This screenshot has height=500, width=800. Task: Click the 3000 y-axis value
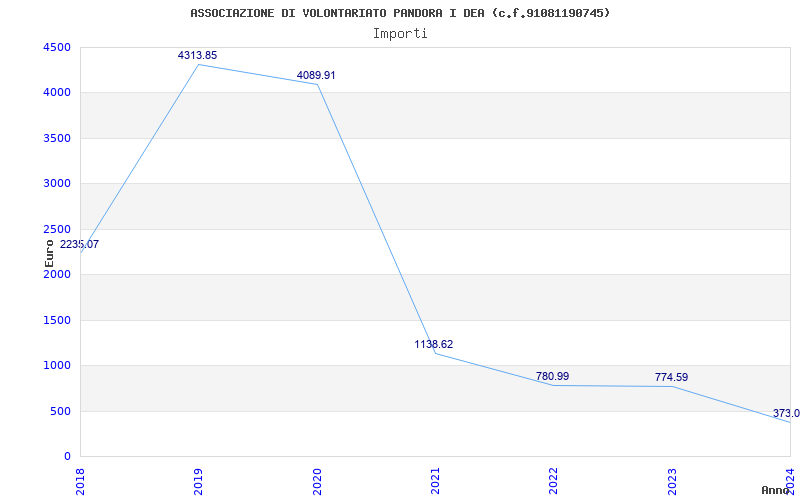57,184
